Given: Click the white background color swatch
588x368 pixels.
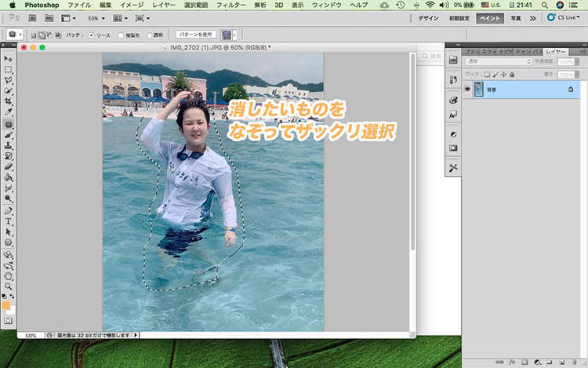Looking at the screenshot, I should [x=13, y=311].
